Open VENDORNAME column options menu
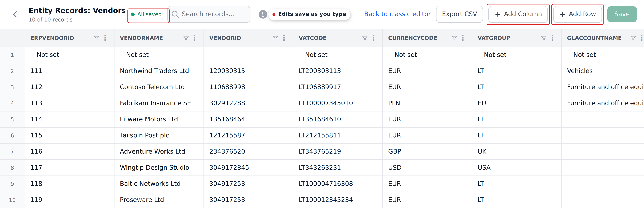 [195, 38]
